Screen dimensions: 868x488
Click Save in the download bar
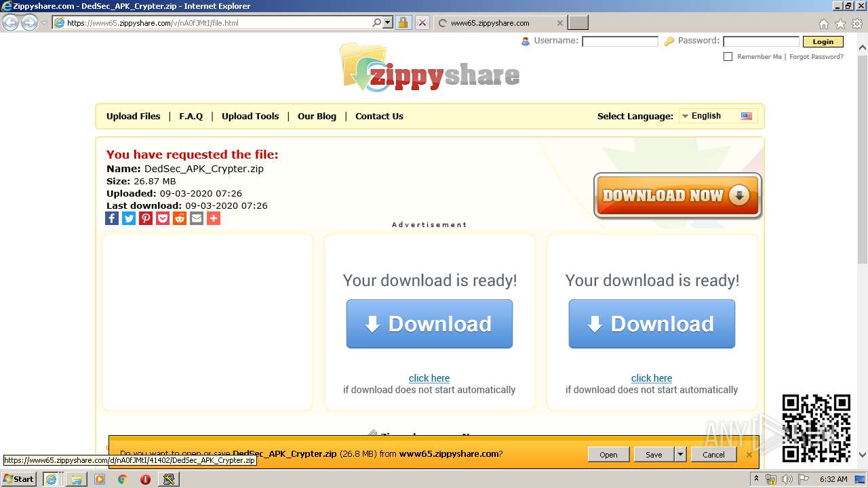(x=654, y=455)
